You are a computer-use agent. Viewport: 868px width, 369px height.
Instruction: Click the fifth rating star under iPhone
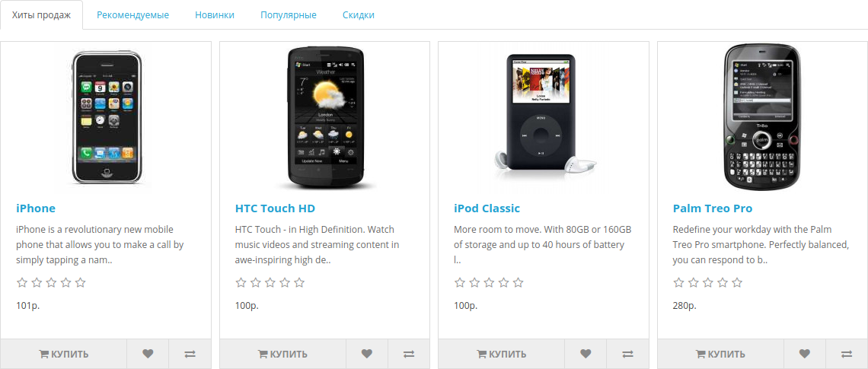[80, 283]
